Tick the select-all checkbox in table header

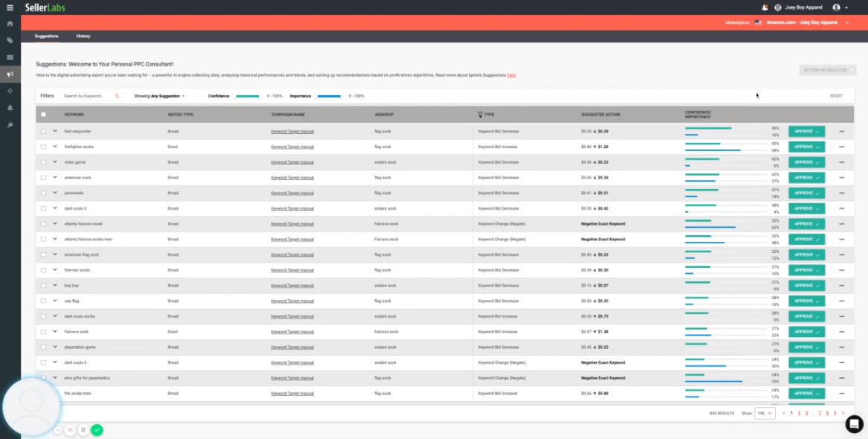point(43,115)
